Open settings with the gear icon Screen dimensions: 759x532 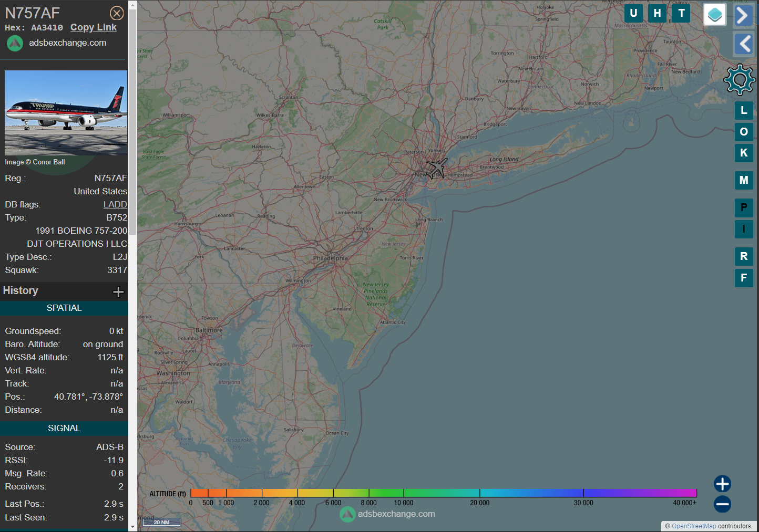tap(740, 80)
